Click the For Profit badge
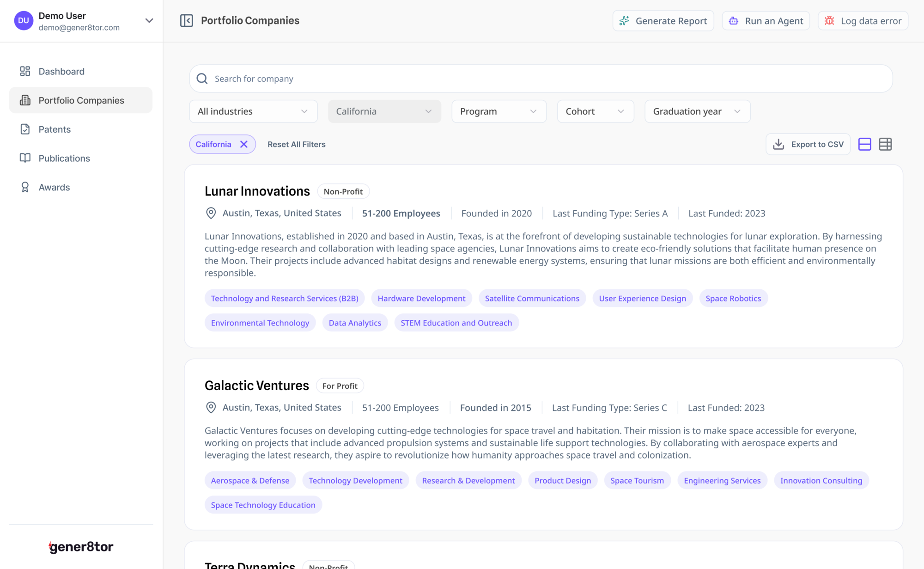The width and height of the screenshot is (924, 569). pos(340,385)
